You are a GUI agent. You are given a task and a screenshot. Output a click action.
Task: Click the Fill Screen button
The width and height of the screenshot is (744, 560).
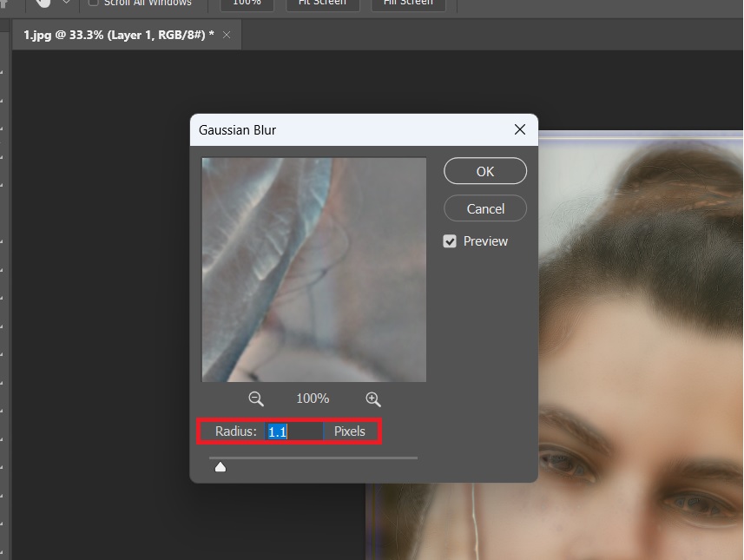(x=408, y=3)
